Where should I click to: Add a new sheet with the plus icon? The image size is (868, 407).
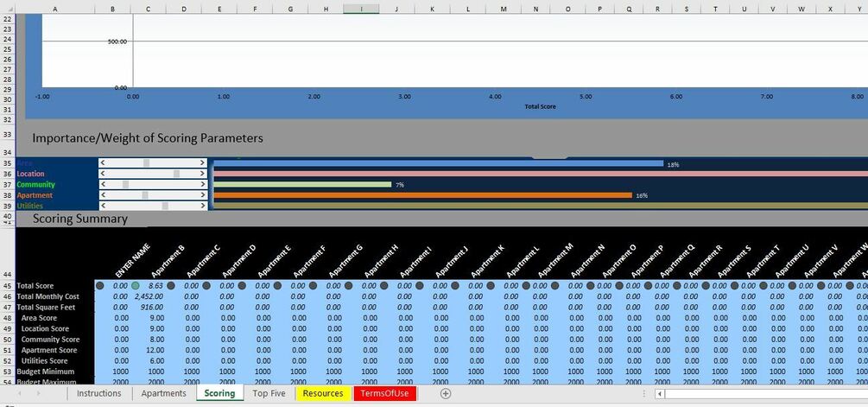point(446,393)
